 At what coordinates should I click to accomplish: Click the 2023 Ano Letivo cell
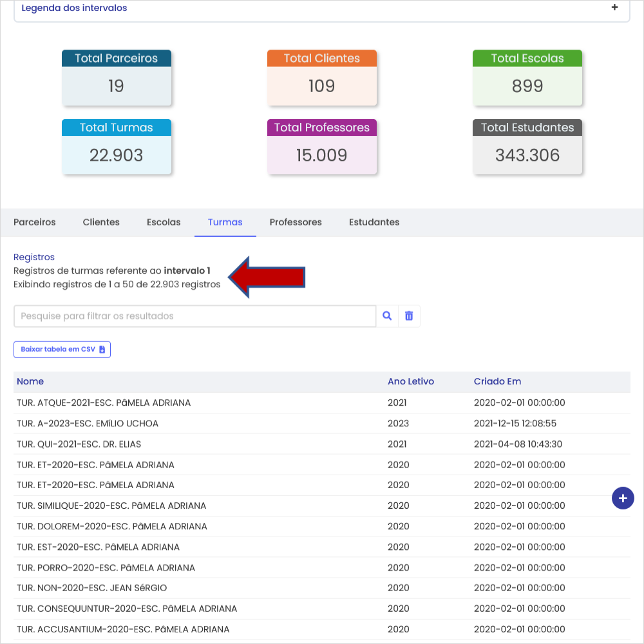coord(399,424)
